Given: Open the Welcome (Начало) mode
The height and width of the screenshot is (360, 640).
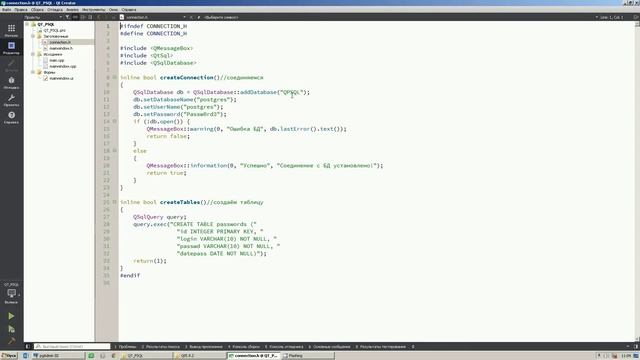Looking at the screenshot, I should tap(11, 30).
